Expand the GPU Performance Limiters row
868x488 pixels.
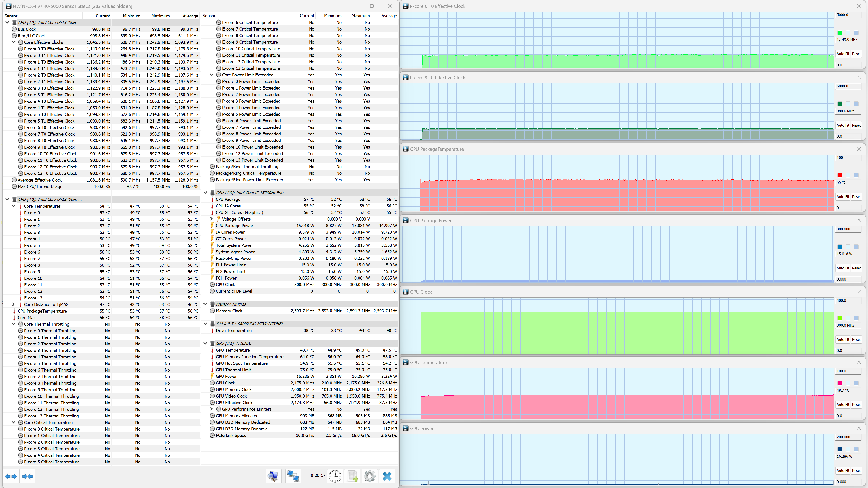[x=212, y=409]
